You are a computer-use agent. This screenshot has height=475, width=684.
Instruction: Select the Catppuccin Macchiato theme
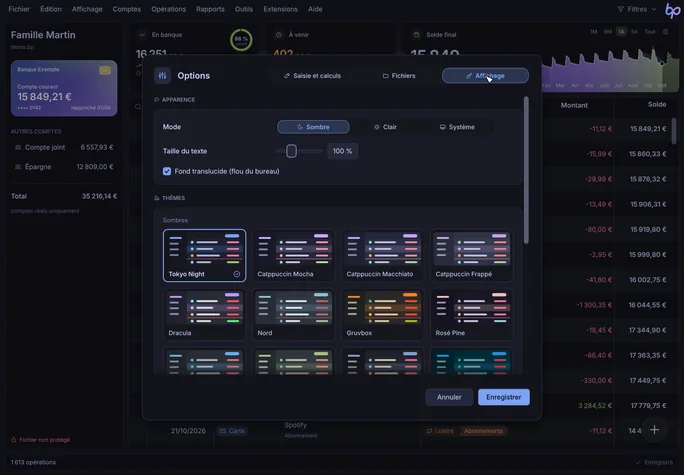[382, 256]
